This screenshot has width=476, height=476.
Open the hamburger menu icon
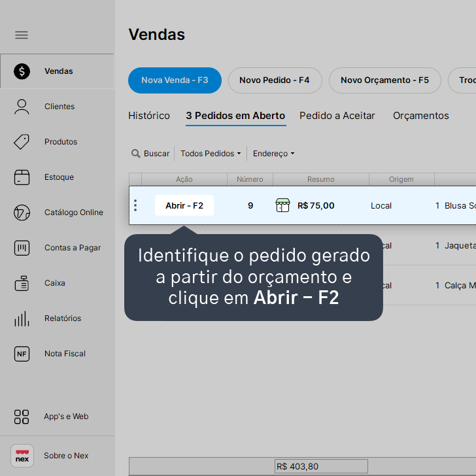point(22,35)
